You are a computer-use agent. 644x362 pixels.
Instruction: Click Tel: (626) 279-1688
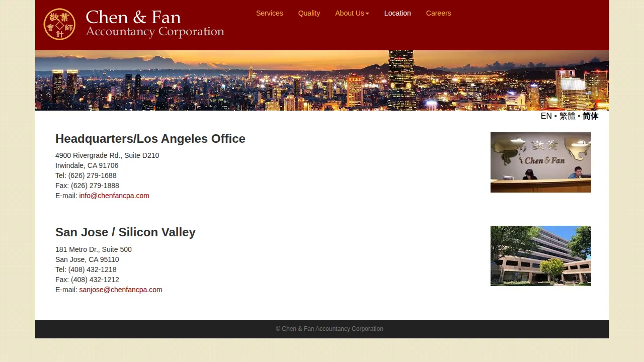pyautogui.click(x=86, y=175)
